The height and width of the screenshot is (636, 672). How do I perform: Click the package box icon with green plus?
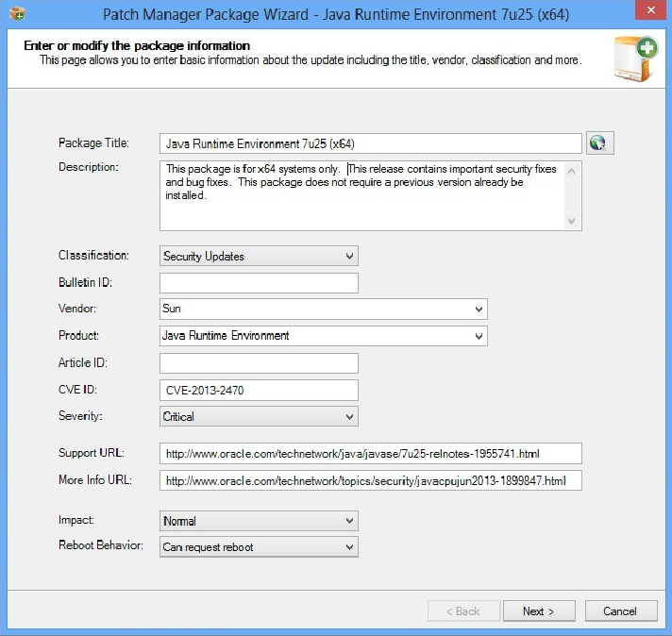tap(635, 59)
